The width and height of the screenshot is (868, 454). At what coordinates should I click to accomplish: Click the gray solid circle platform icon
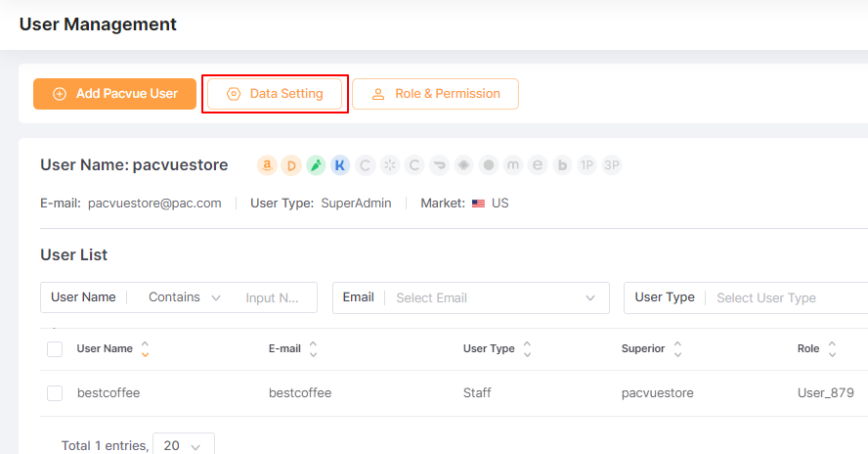(489, 165)
